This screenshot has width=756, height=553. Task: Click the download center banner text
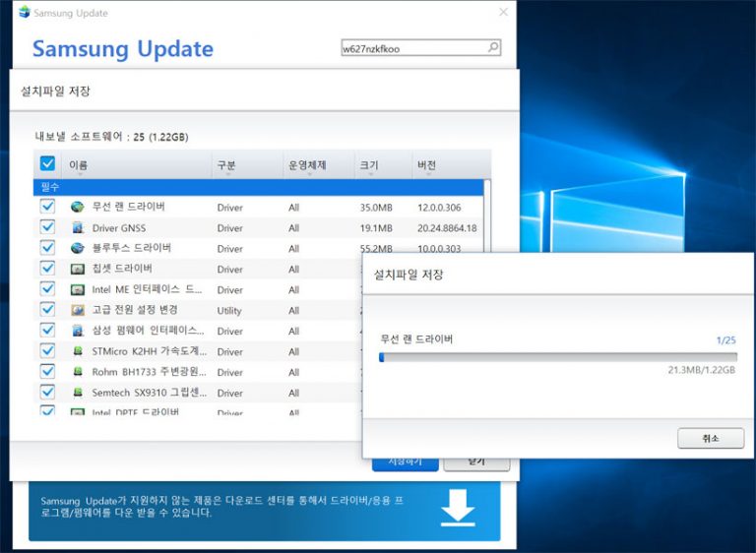[222, 506]
